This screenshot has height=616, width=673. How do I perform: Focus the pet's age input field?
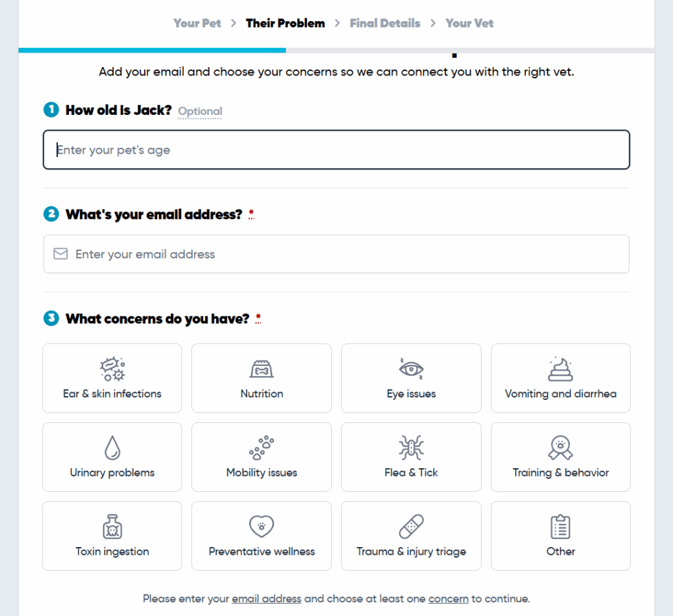pyautogui.click(x=336, y=150)
